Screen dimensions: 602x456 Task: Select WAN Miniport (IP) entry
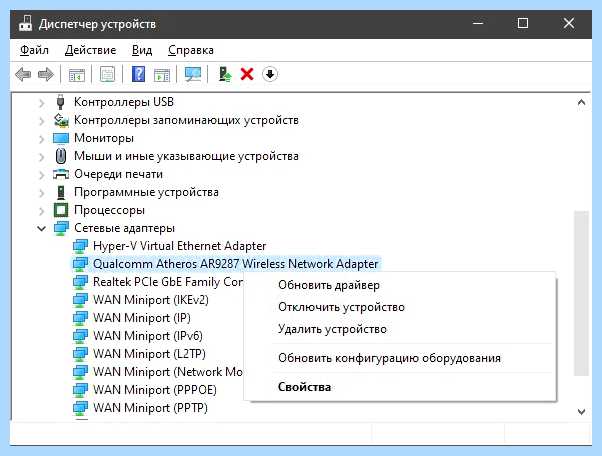click(142, 318)
